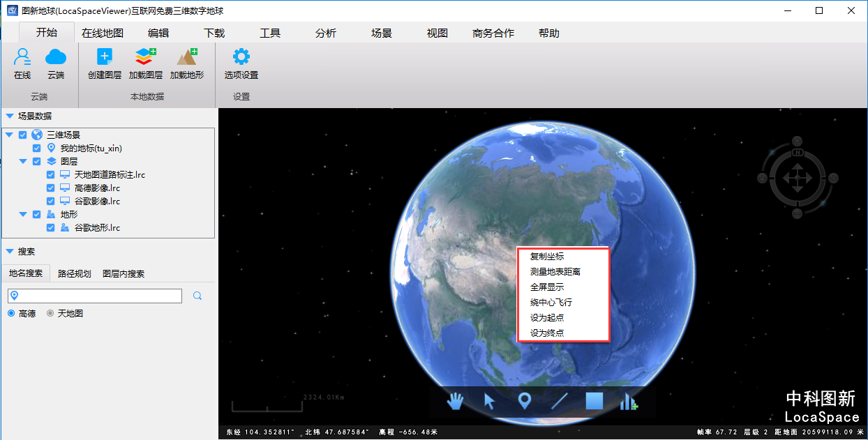This screenshot has height=440, width=868.
Task: Collapse the 三维场景 tree node
Action: (x=9, y=135)
